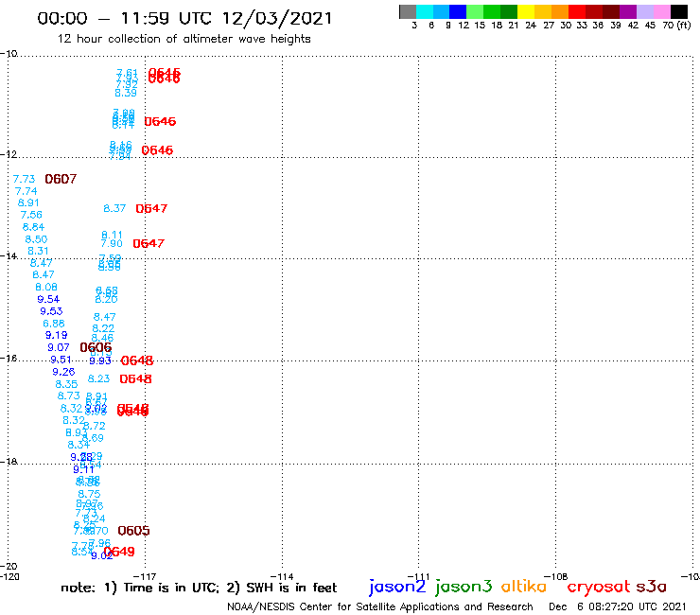Click the date title '00:00 – 11:59 UTC 12/03/2021'

[184, 18]
